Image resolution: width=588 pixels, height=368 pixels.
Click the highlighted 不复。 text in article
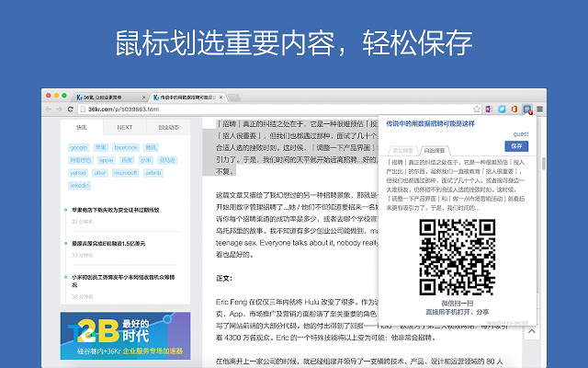click(x=225, y=171)
